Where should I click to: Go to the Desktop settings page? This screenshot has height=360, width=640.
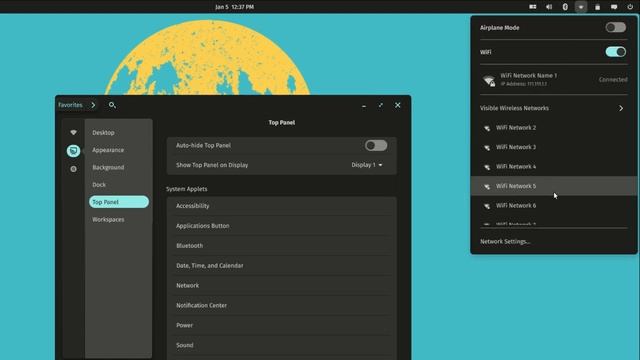tap(119, 133)
